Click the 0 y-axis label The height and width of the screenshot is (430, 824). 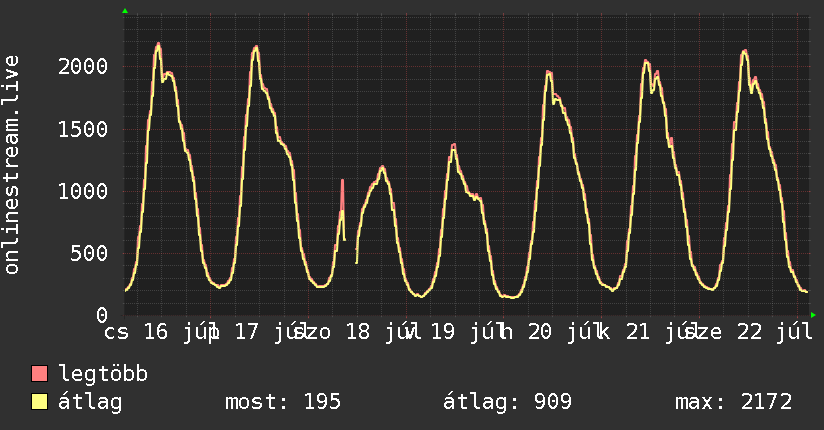click(102, 315)
